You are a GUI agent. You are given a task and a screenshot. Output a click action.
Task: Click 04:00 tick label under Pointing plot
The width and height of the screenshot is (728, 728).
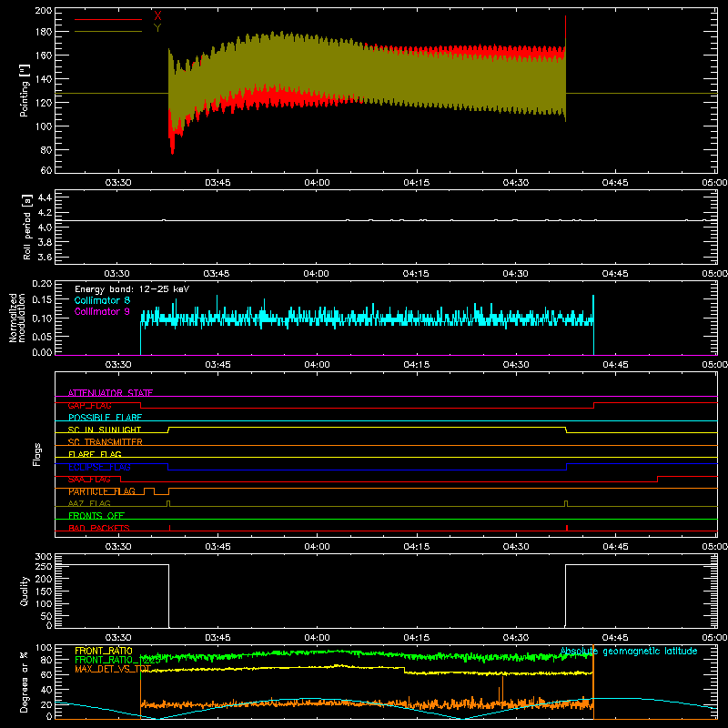coord(317,183)
